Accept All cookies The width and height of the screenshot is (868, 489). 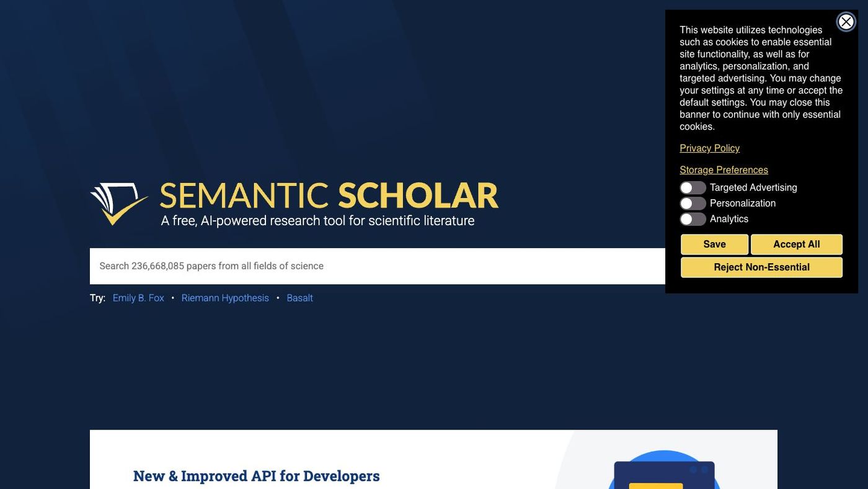click(x=796, y=244)
